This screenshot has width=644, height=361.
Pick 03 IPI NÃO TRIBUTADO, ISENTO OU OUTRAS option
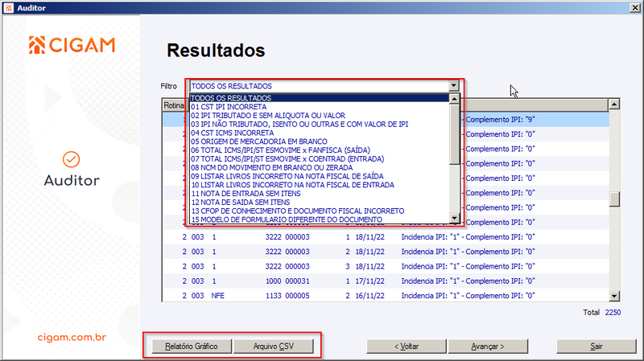pyautogui.click(x=320, y=124)
